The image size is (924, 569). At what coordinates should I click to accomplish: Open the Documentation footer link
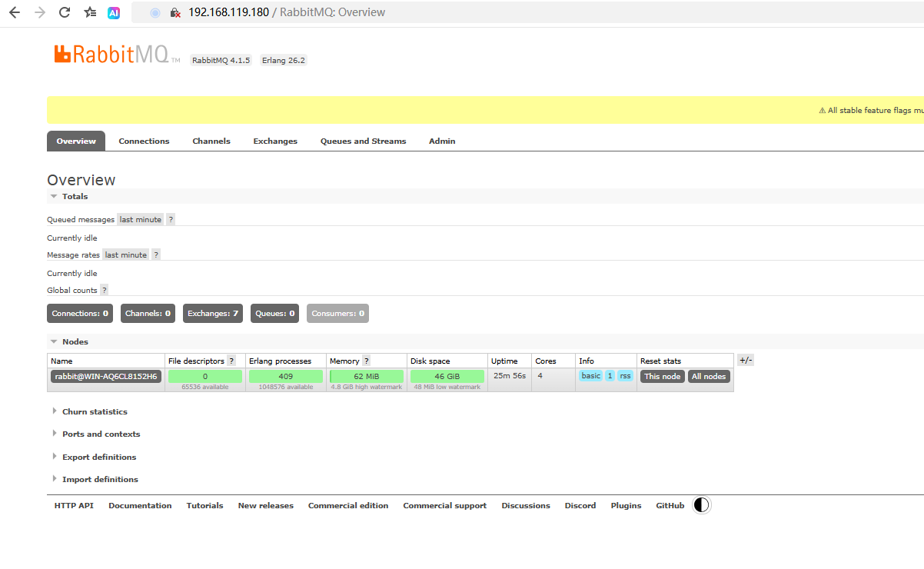(x=140, y=506)
